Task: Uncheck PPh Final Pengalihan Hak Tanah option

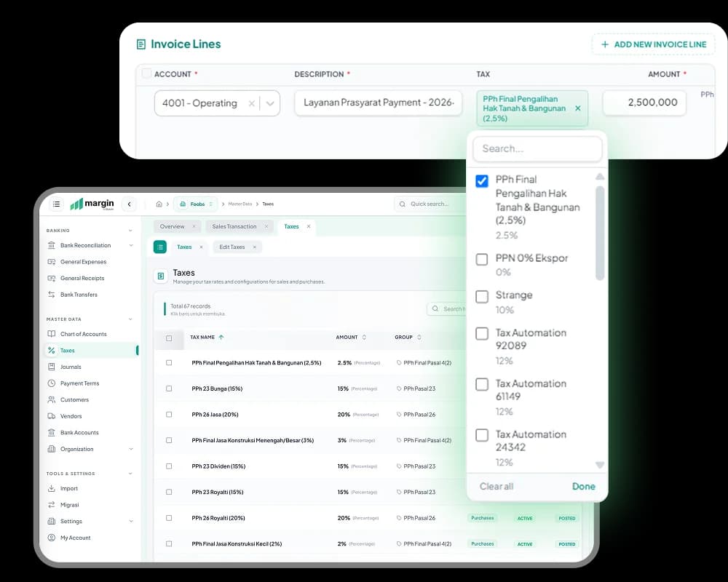Action: pyautogui.click(x=482, y=181)
